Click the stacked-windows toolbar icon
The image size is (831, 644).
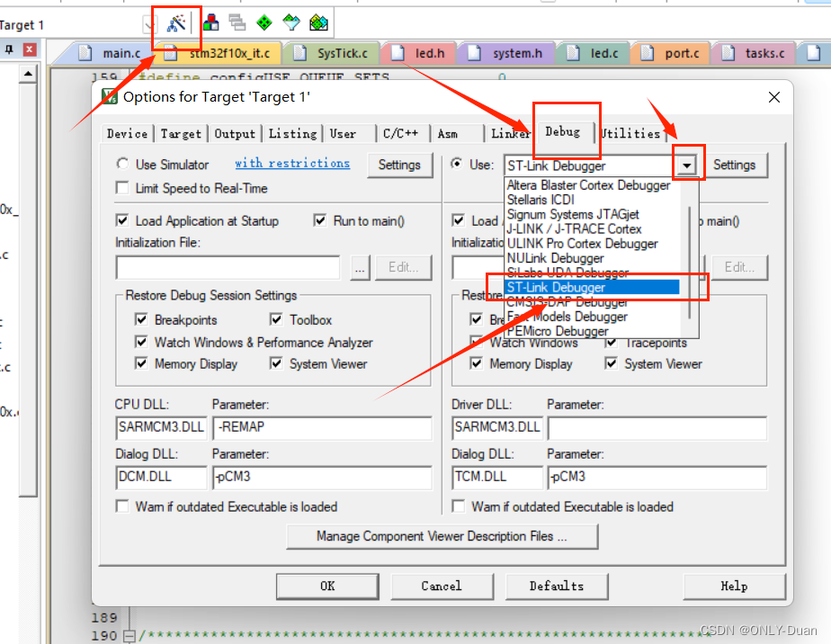coord(236,23)
